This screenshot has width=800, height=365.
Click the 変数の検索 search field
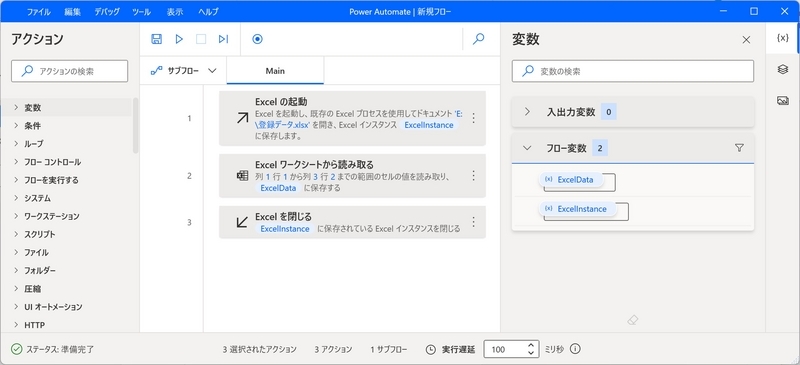click(633, 71)
